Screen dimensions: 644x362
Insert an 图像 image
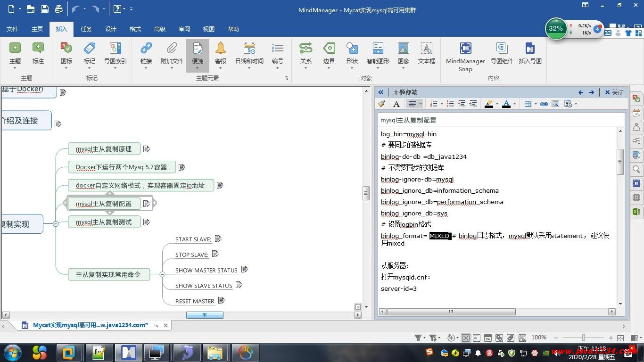pos(404,48)
